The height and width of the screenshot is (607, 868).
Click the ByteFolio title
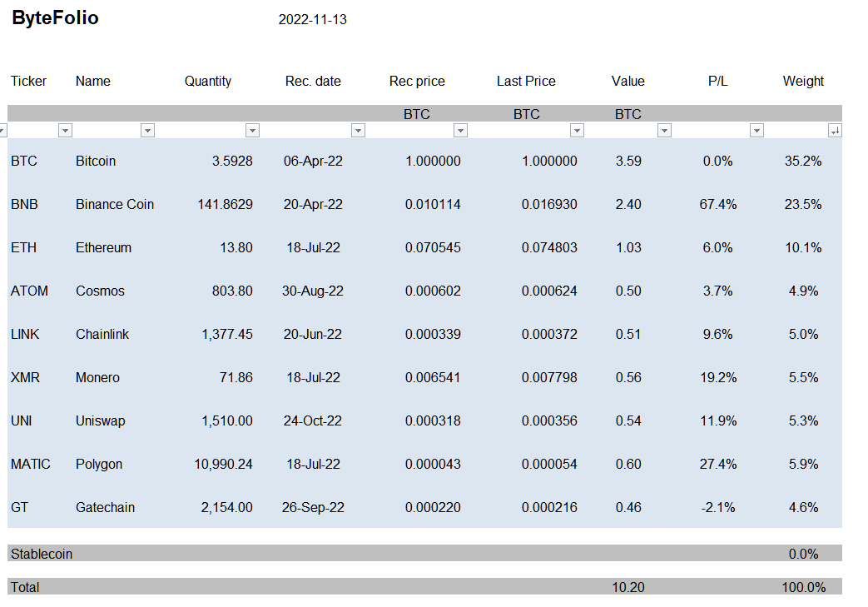click(56, 17)
